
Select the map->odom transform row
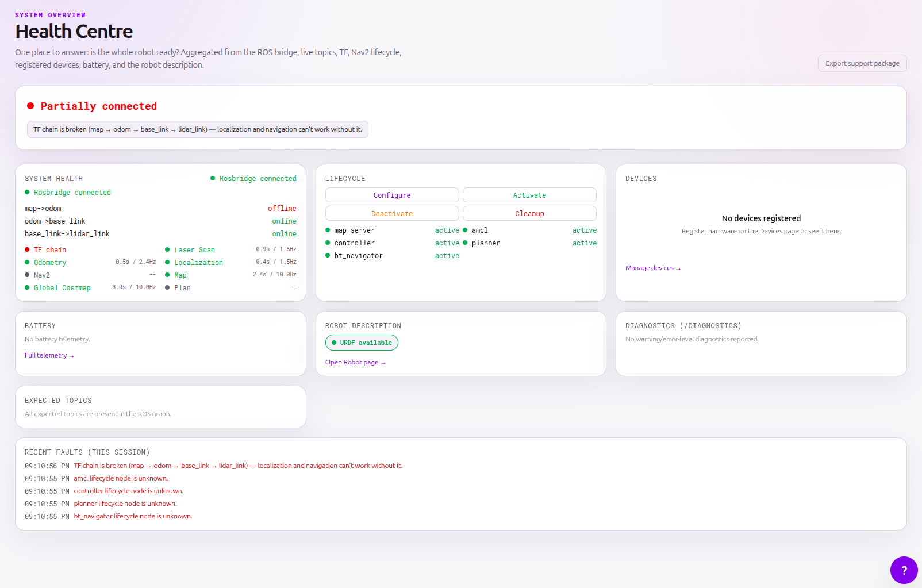point(160,209)
